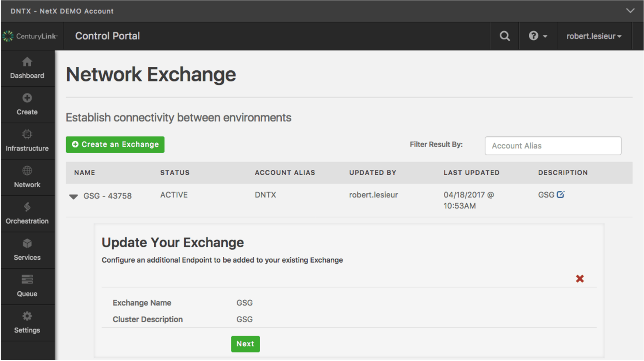Click the Exchange Name GSG value

click(244, 303)
